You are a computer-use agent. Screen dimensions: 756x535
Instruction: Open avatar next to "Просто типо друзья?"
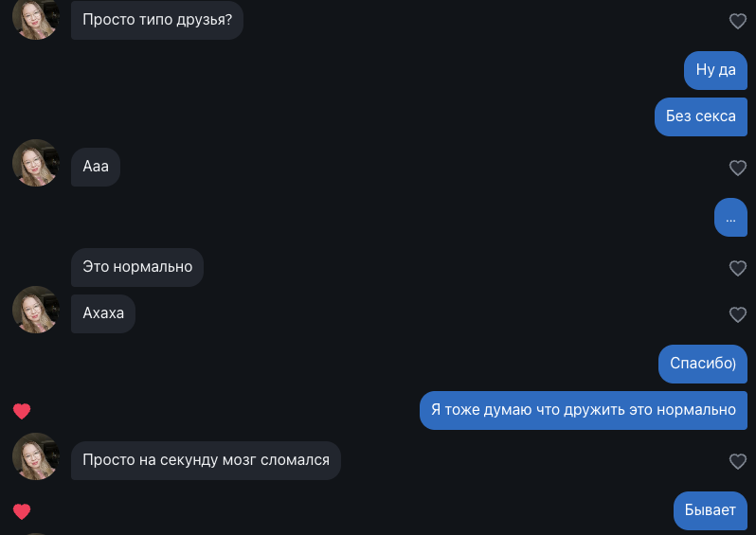click(x=36, y=18)
